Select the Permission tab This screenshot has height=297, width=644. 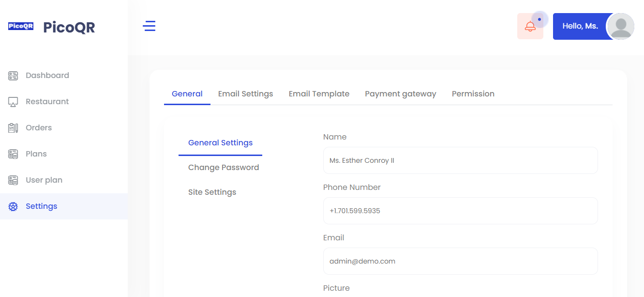tap(473, 94)
